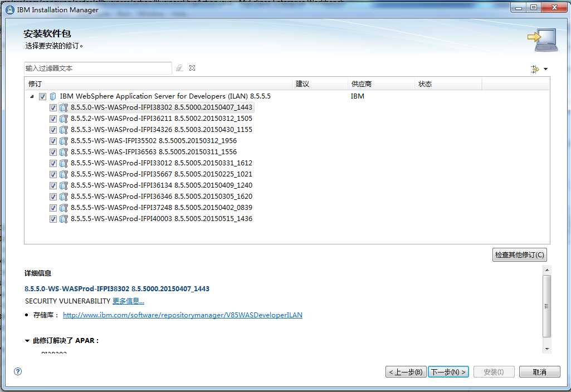571x392 pixels.
Task: Click the 建议 column header
Action: point(320,84)
